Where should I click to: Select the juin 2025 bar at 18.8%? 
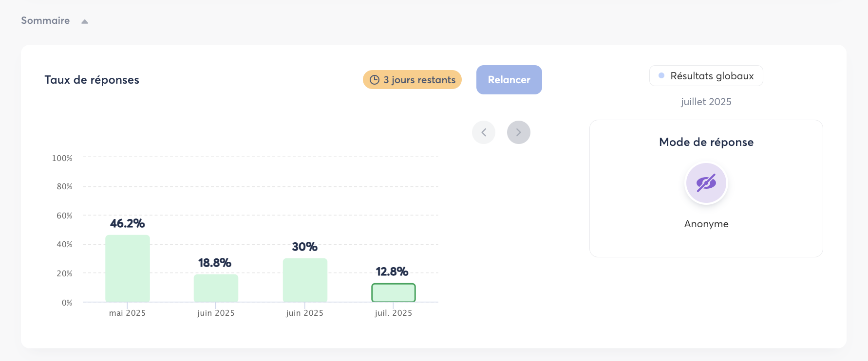click(216, 288)
